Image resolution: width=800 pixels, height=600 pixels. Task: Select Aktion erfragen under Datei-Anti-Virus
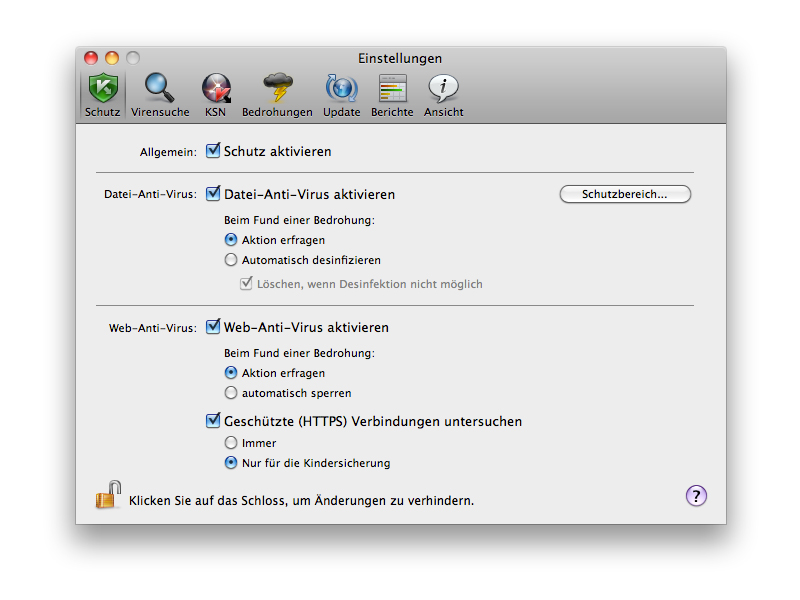click(231, 239)
